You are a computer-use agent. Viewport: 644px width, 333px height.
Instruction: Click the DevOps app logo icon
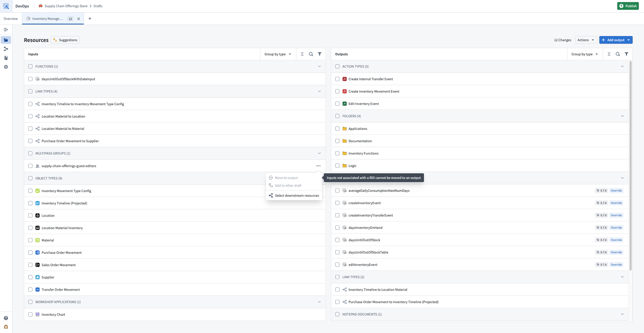6,6
